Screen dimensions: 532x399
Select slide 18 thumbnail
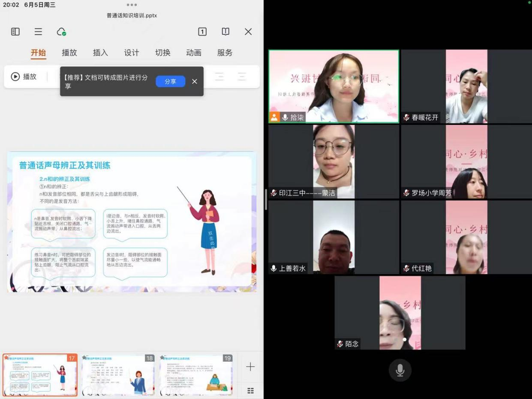118,375
